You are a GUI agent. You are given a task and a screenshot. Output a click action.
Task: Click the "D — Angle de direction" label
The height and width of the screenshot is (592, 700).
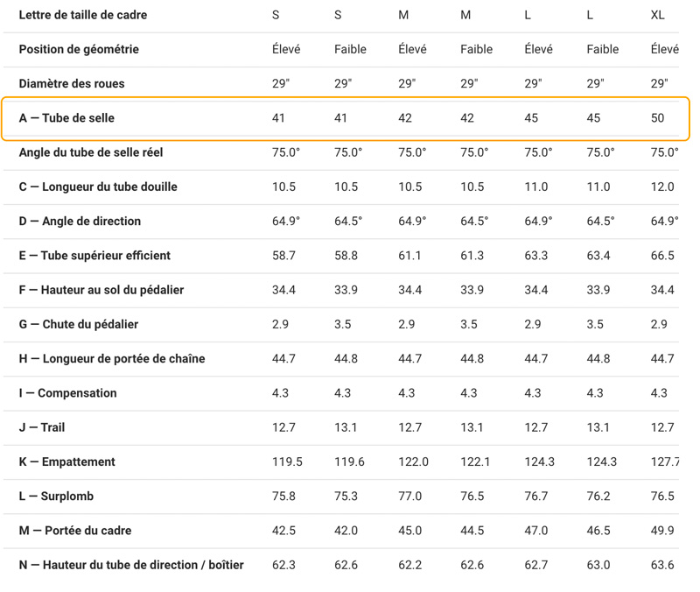tap(80, 222)
